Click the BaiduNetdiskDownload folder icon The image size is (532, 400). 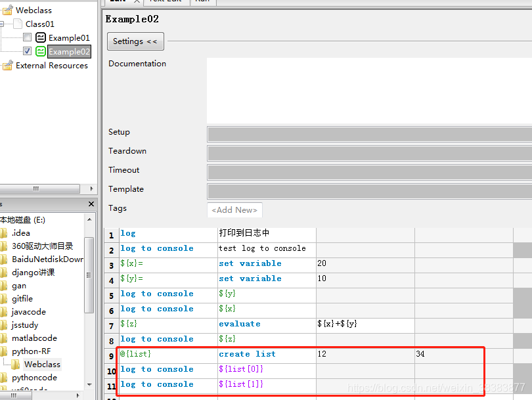pos(4,259)
